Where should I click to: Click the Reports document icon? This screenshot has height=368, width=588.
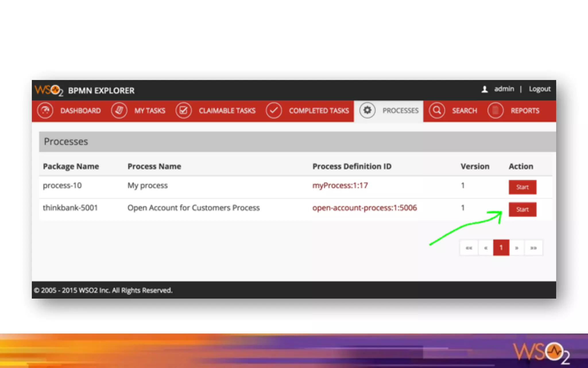click(x=495, y=111)
